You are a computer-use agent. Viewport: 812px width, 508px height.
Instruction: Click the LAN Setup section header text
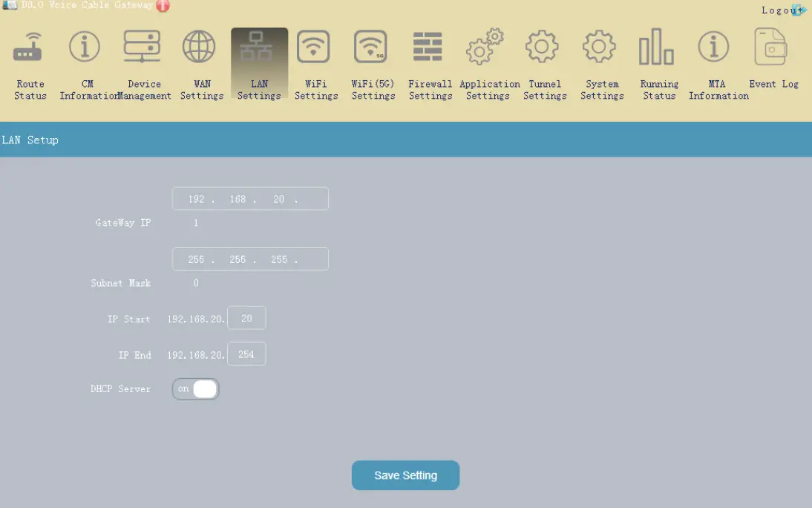pos(30,140)
